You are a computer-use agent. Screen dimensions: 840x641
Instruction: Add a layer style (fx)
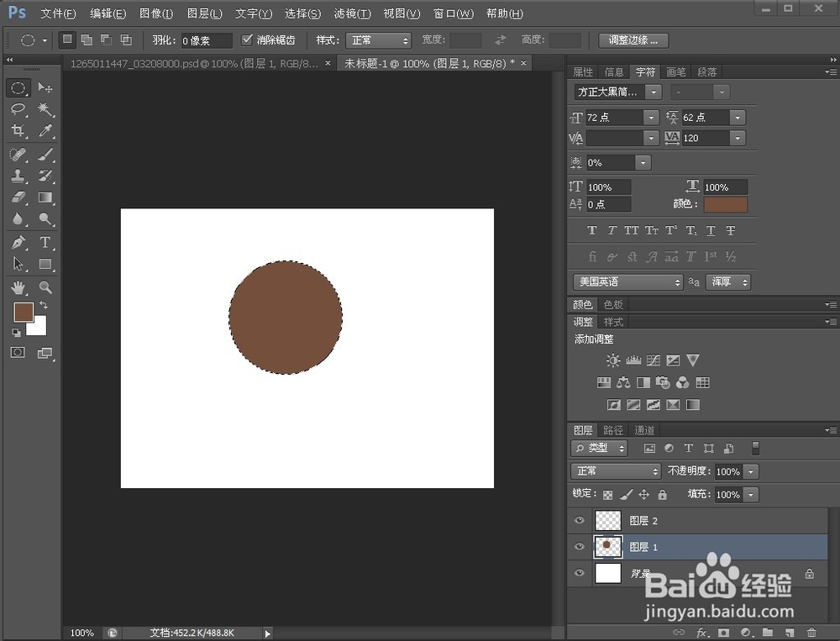701,633
